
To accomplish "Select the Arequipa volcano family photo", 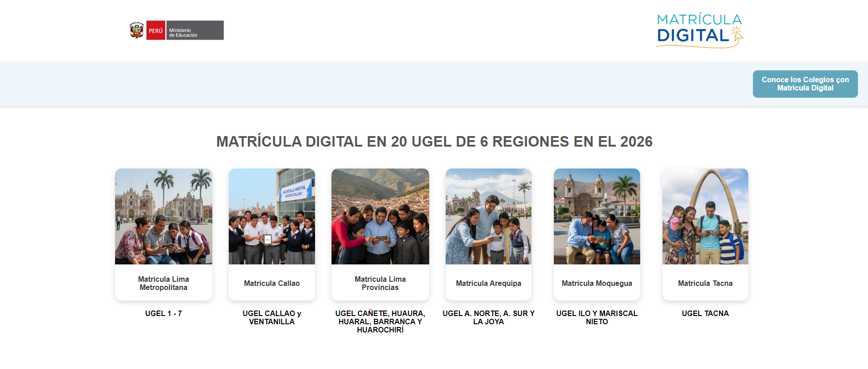I will point(488,216).
